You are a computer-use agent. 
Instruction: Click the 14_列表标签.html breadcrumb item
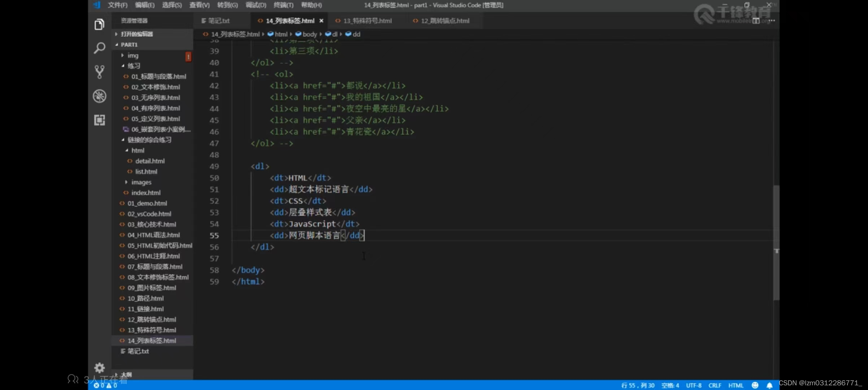231,34
